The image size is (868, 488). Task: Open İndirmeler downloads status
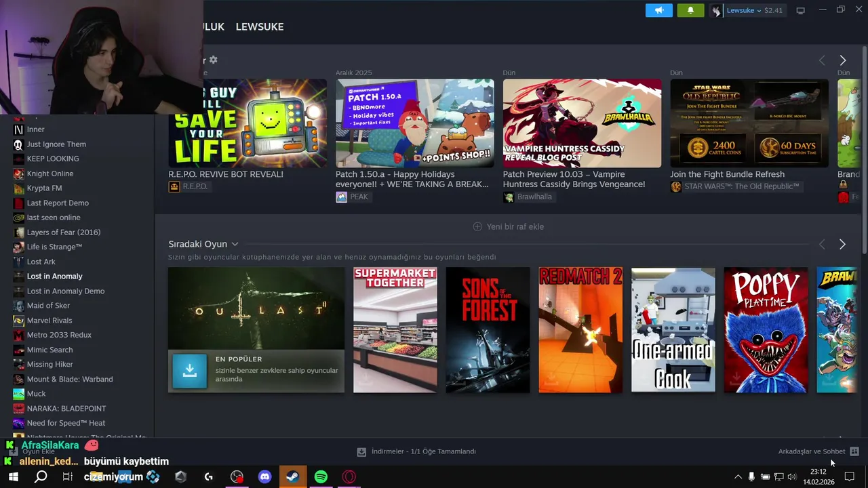(416, 451)
